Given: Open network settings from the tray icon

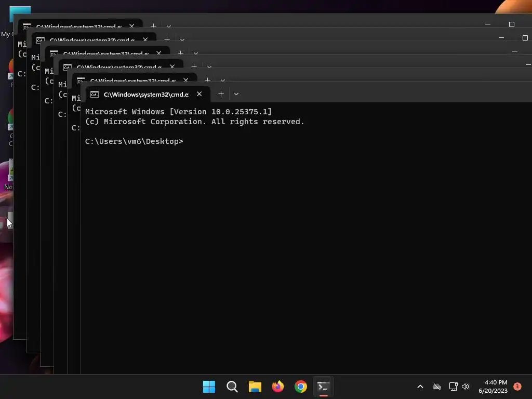Looking at the screenshot, I should [x=453, y=387].
